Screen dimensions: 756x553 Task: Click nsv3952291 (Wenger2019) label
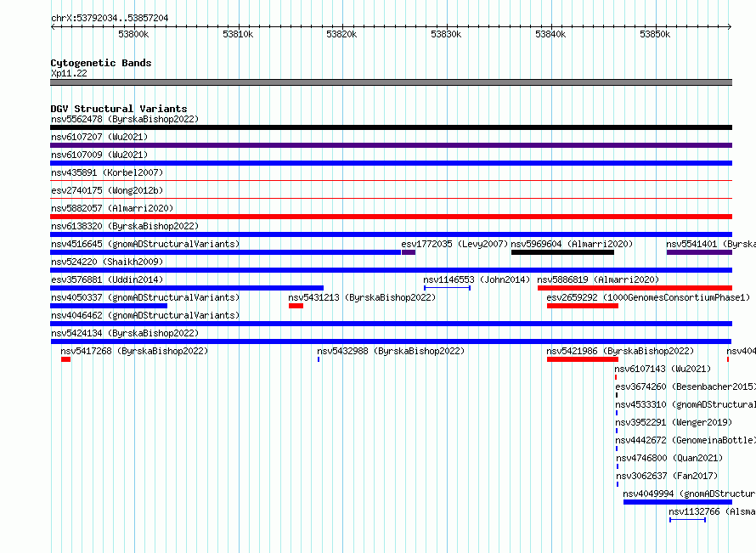[674, 422]
